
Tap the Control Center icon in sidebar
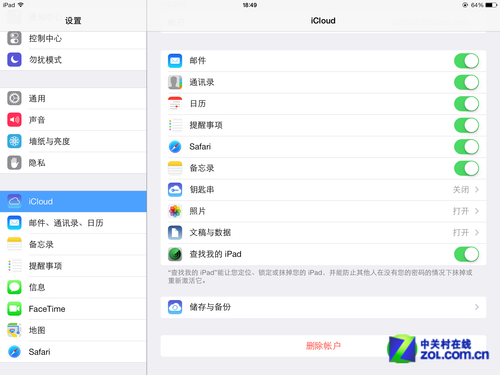point(14,38)
